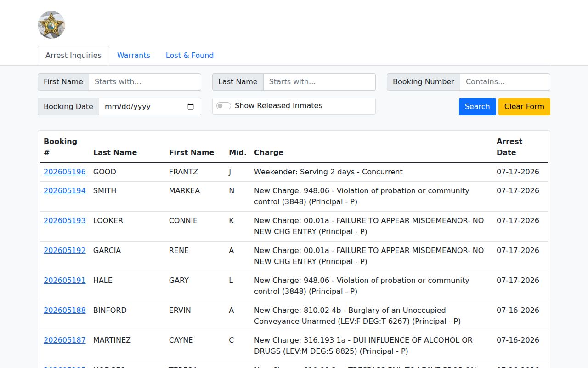Select last name HALE in table

coord(103,281)
